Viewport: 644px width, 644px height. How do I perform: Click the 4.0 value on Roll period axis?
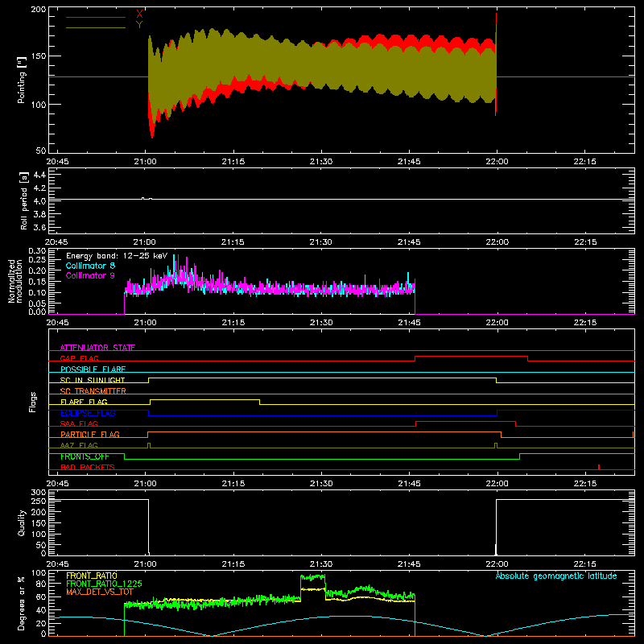[x=39, y=201]
